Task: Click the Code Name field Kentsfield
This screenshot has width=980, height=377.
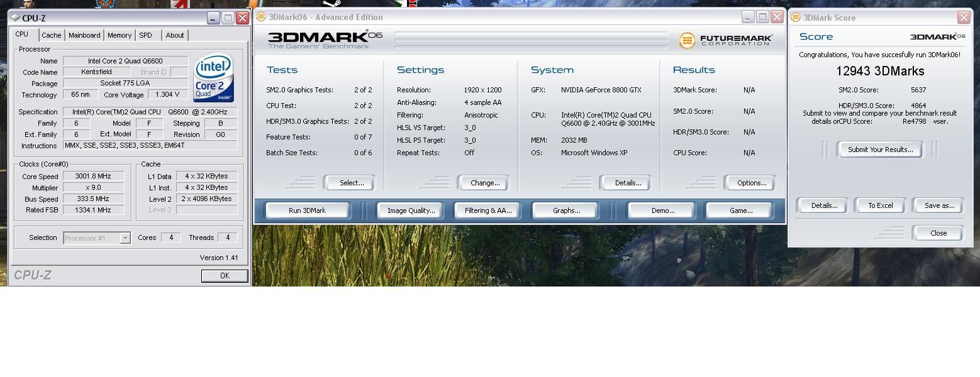Action: click(x=97, y=72)
